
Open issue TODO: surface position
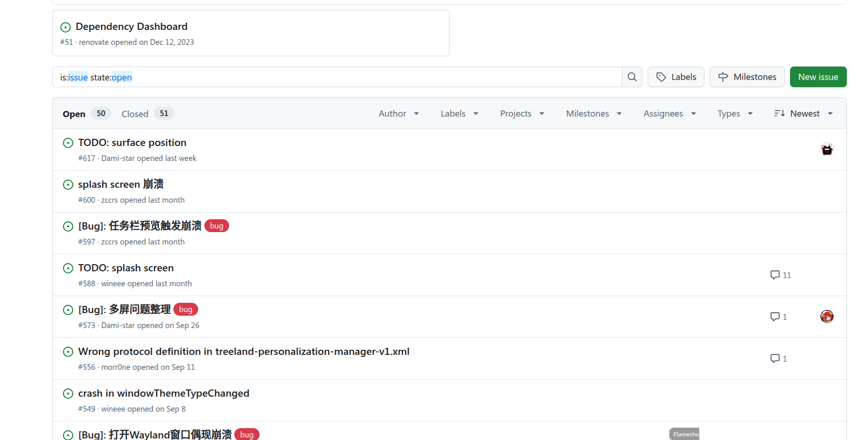(132, 142)
